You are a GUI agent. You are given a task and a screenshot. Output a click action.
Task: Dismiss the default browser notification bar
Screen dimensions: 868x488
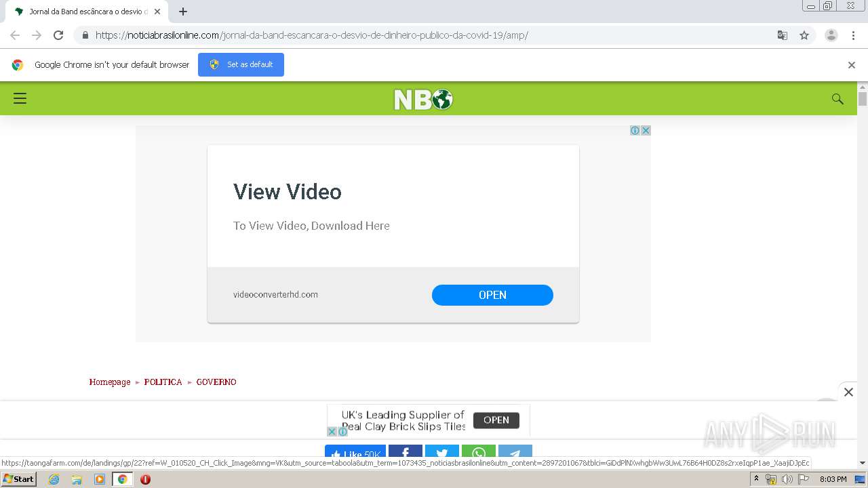[x=852, y=65]
